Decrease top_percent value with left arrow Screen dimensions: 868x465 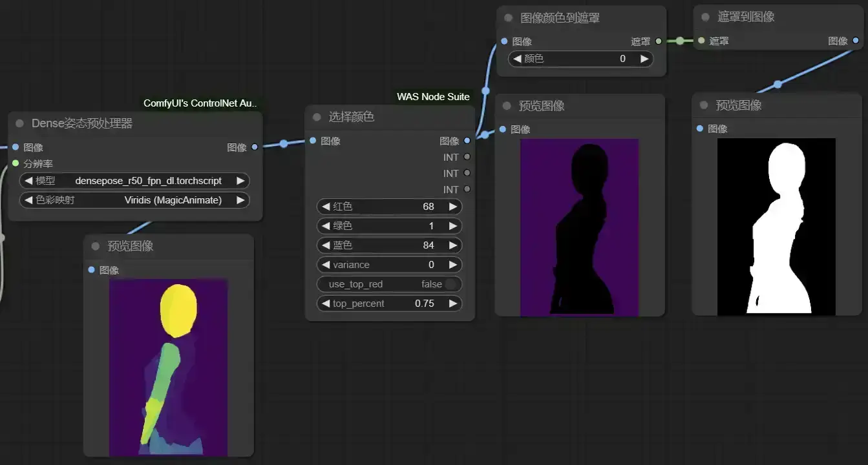coord(325,304)
